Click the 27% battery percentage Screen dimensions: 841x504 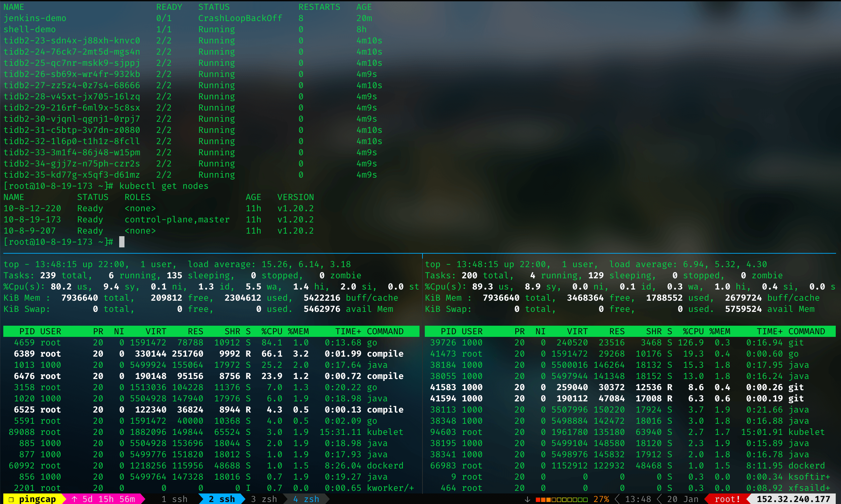point(601,499)
